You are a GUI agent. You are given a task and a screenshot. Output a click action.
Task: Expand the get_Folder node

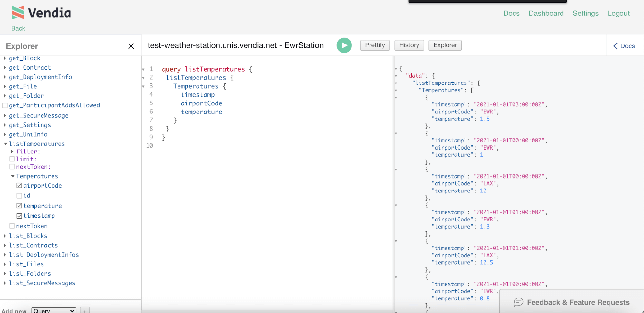[x=5, y=96]
